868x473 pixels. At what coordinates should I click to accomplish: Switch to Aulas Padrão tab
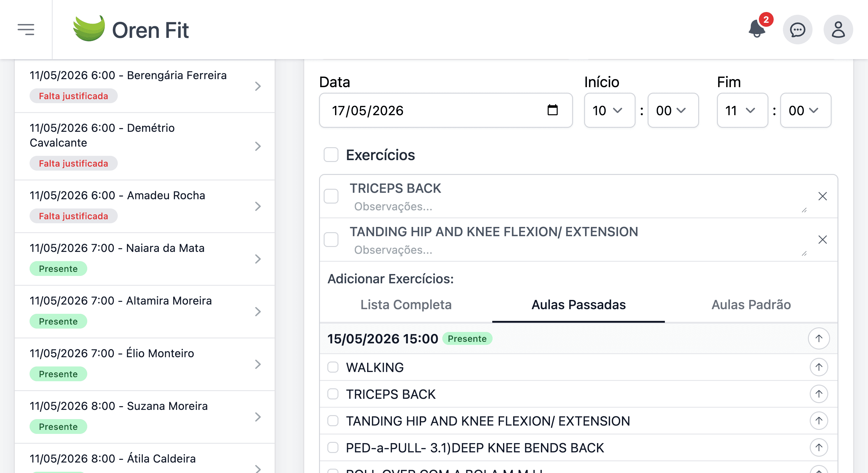(x=751, y=304)
